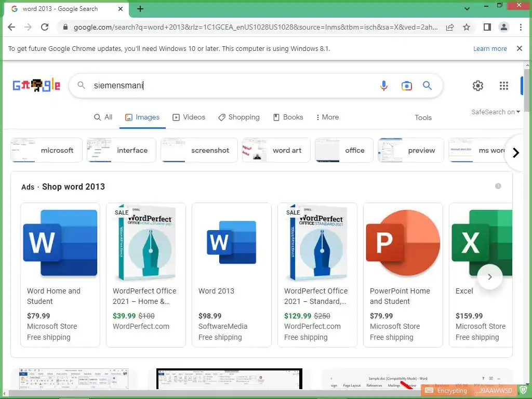The image size is (532, 399).
Task: Open the Excel product image
Action: tap(482, 242)
